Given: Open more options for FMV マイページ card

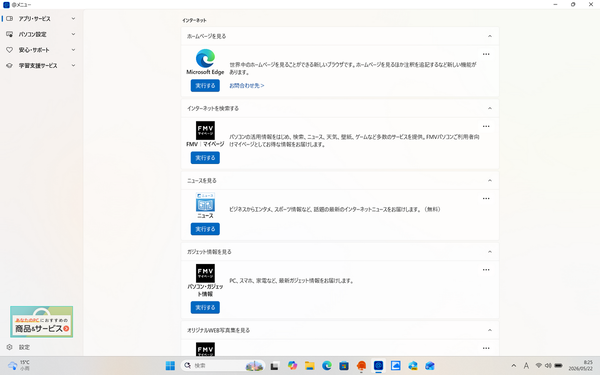Looking at the screenshot, I should click(486, 126).
